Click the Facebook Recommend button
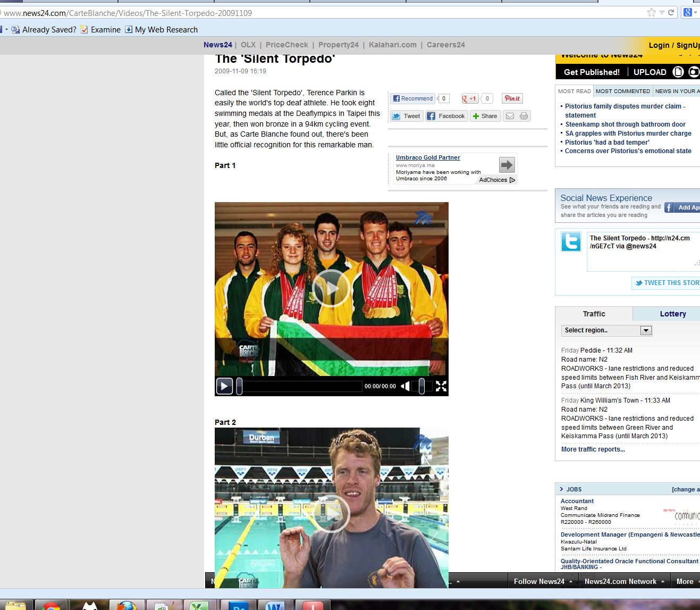The height and width of the screenshot is (610, 700). pos(412,98)
